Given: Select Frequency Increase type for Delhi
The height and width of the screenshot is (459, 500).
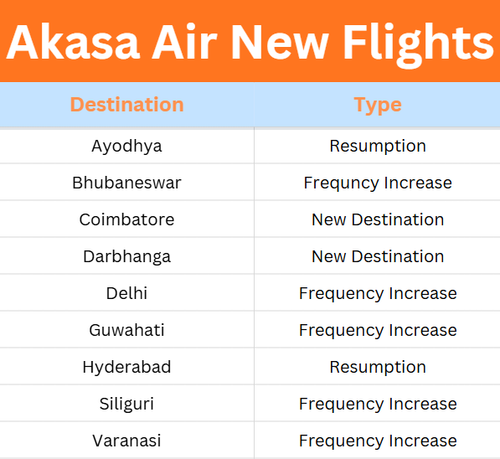Looking at the screenshot, I should click(x=378, y=294).
